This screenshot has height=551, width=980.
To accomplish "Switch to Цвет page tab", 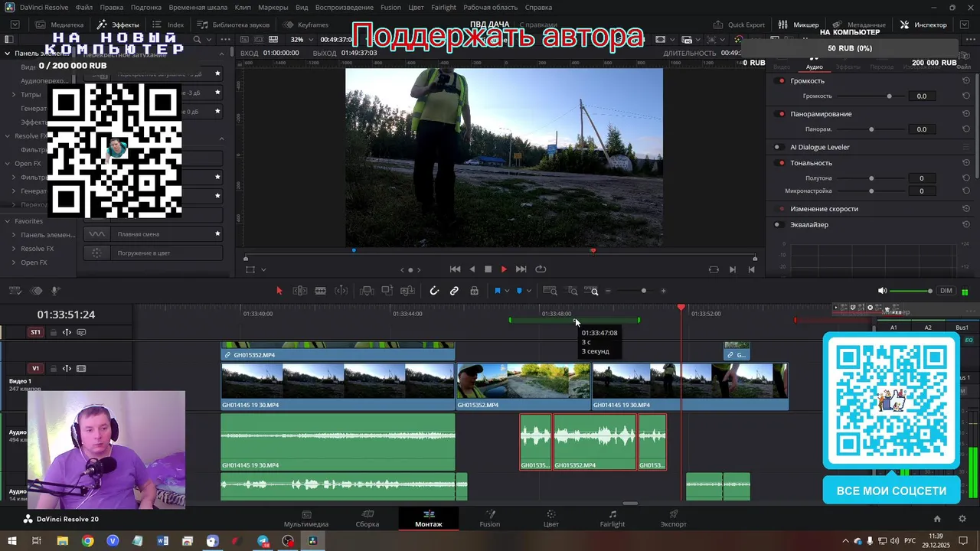I will pos(550,518).
